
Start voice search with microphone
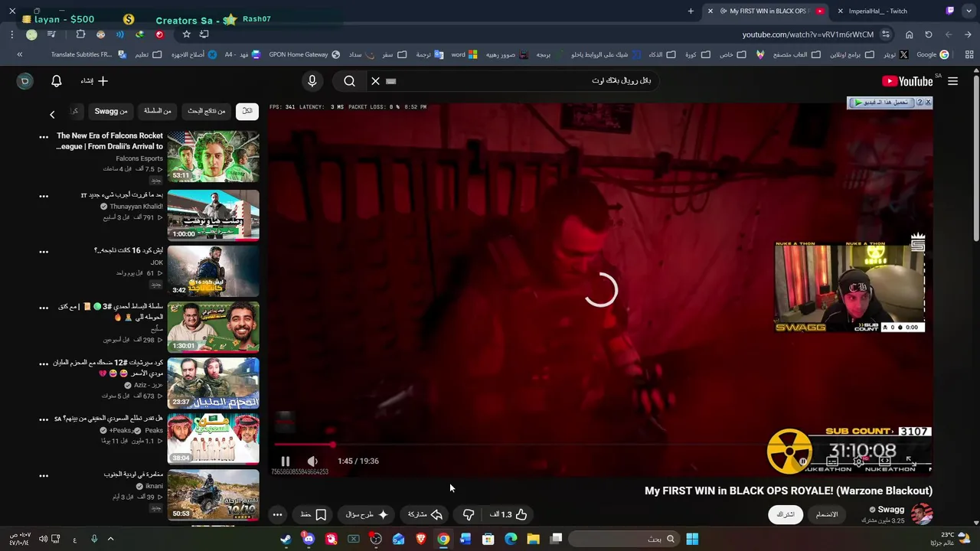312,80
